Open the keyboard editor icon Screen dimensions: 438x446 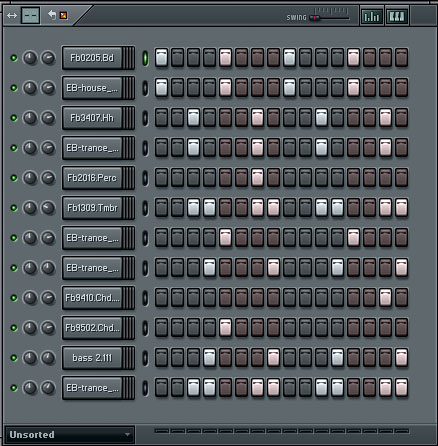click(397, 16)
